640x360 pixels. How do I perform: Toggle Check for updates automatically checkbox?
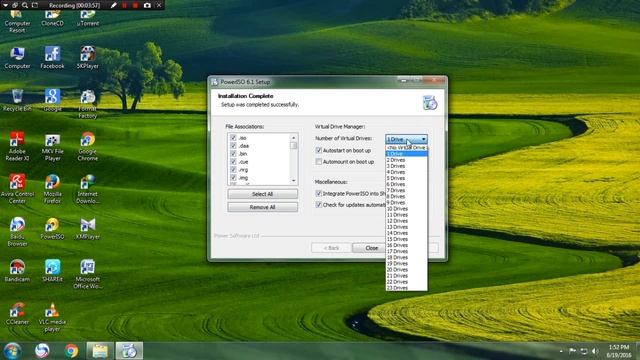coord(319,204)
